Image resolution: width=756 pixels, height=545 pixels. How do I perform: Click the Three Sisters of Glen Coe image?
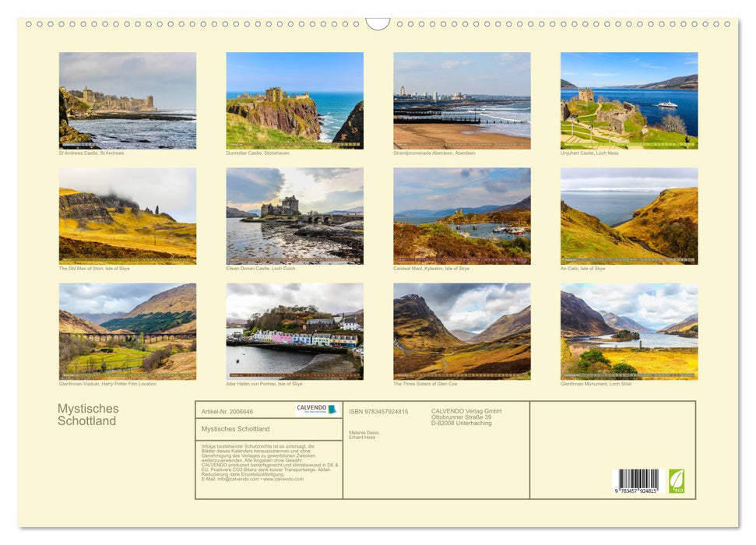(x=461, y=331)
